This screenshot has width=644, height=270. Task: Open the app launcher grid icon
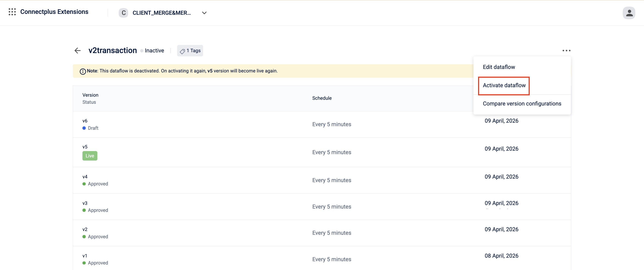[x=12, y=12]
